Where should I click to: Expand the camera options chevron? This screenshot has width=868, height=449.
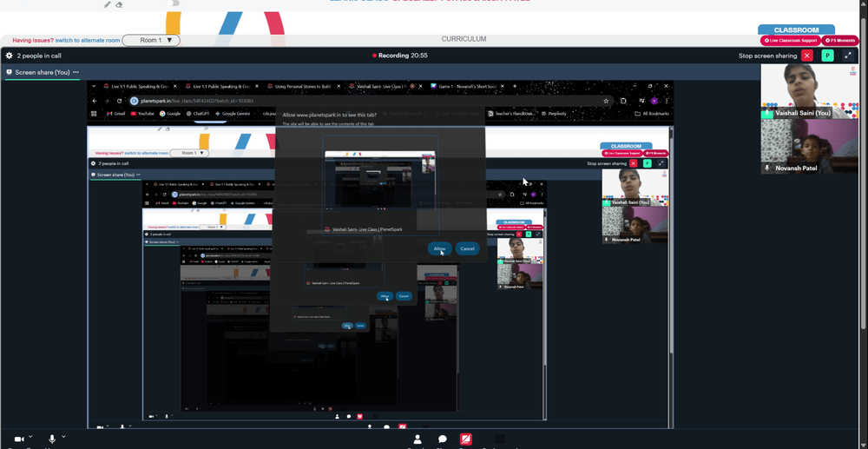tap(30, 436)
